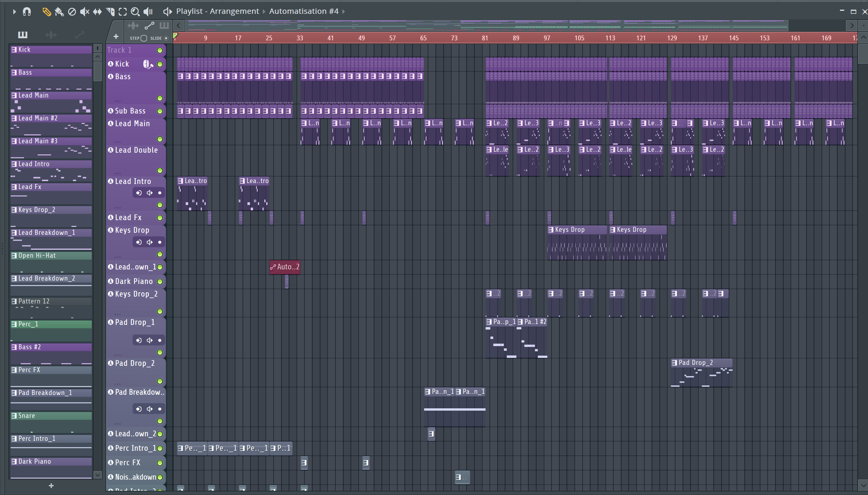The image size is (868, 495).
Task: Arm recording dot on Pad Breakdown track
Action: pyautogui.click(x=159, y=409)
